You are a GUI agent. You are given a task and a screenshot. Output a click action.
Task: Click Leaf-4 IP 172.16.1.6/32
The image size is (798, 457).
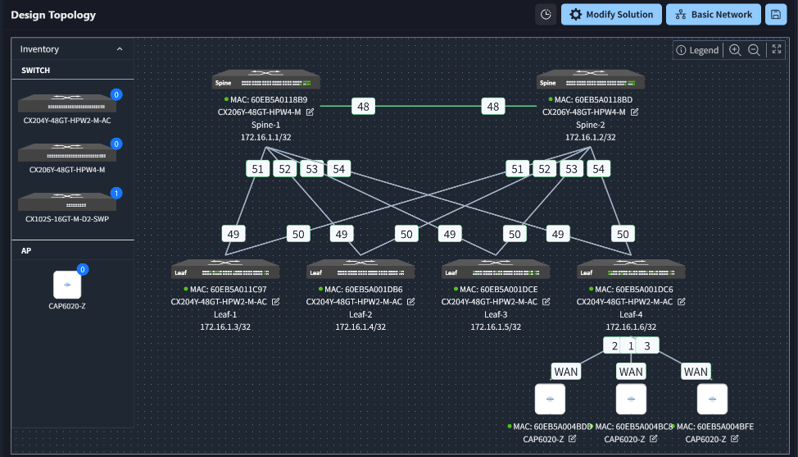point(631,327)
